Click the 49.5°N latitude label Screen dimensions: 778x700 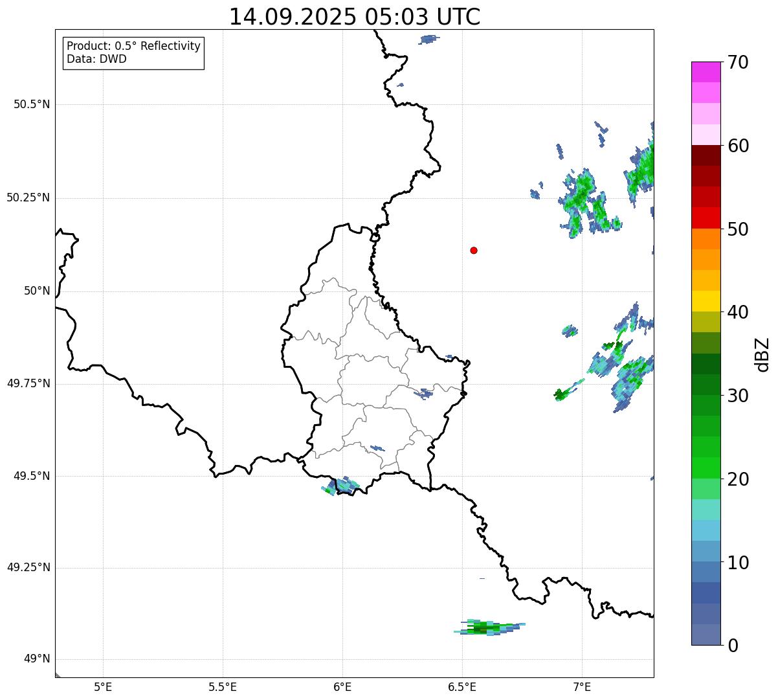(32, 476)
